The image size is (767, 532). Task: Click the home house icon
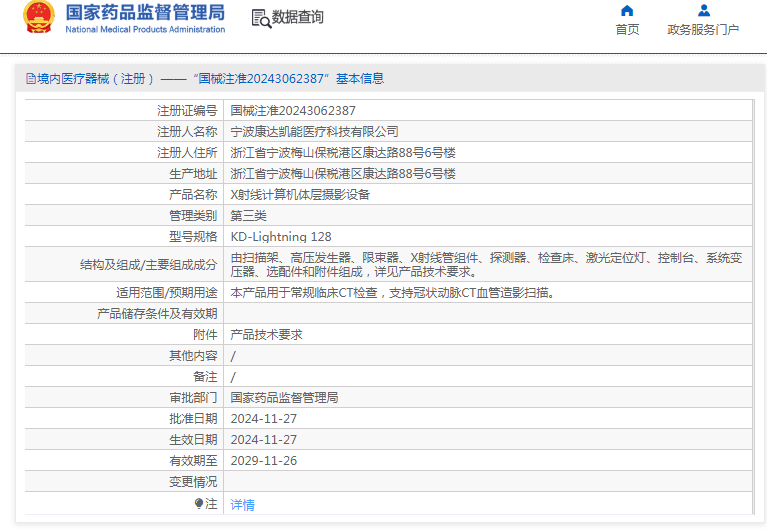(627, 10)
